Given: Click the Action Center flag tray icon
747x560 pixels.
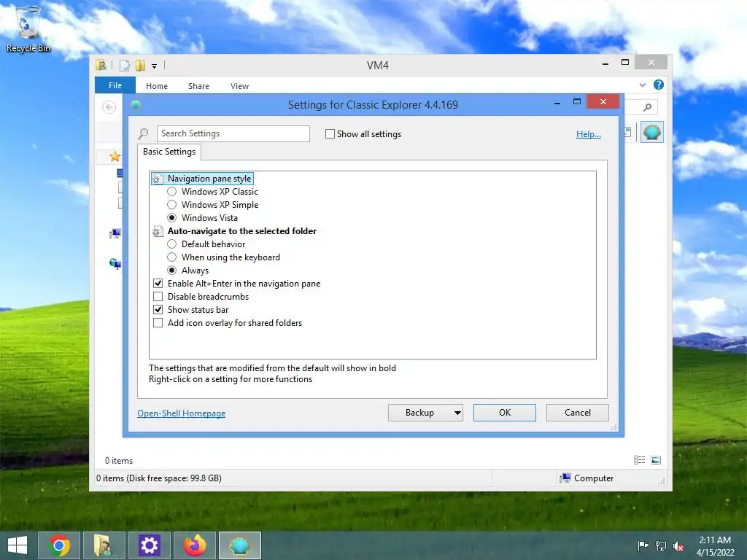Looking at the screenshot, I should tap(643, 545).
